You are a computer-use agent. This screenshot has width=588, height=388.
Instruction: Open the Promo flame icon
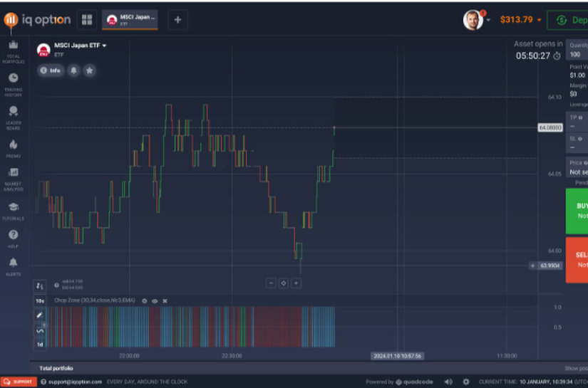tap(13, 149)
